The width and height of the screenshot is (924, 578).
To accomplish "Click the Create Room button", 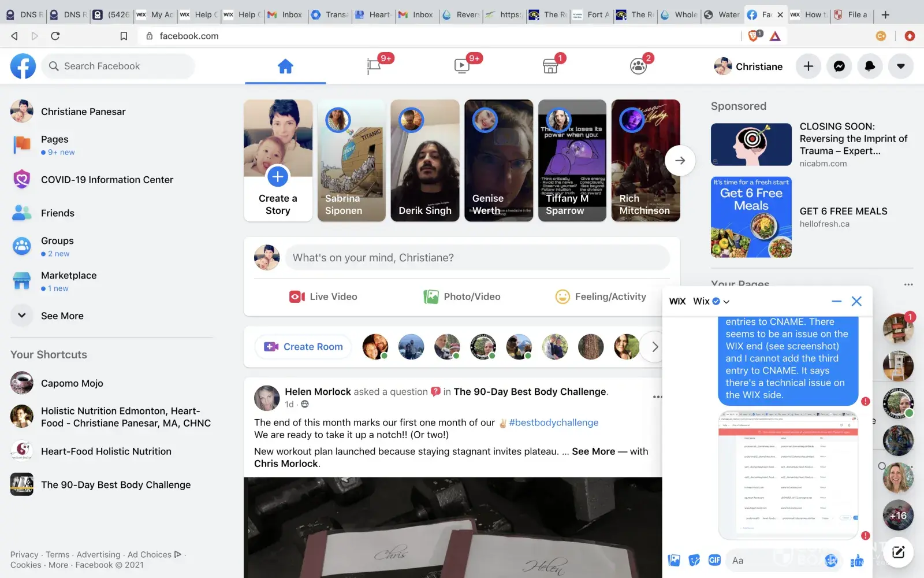I will [303, 347].
